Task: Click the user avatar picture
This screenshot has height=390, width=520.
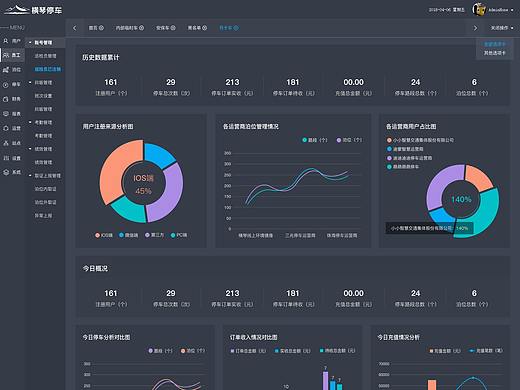Action: (479, 9)
